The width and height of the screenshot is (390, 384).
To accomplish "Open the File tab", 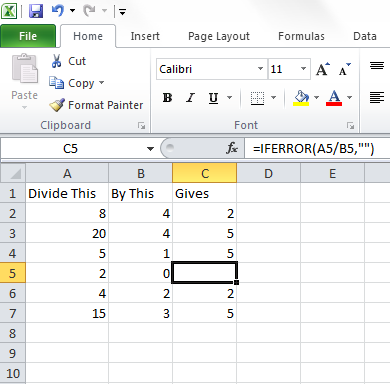I will [28, 36].
